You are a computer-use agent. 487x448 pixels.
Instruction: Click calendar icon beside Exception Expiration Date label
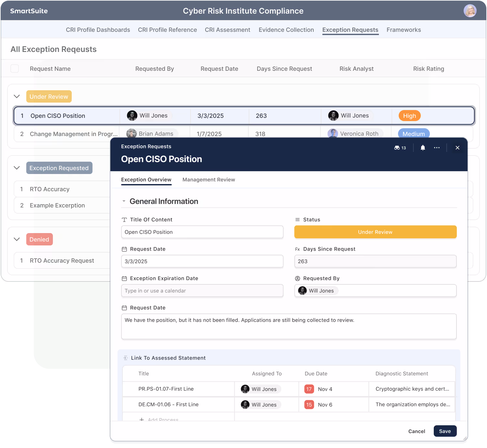tap(124, 279)
